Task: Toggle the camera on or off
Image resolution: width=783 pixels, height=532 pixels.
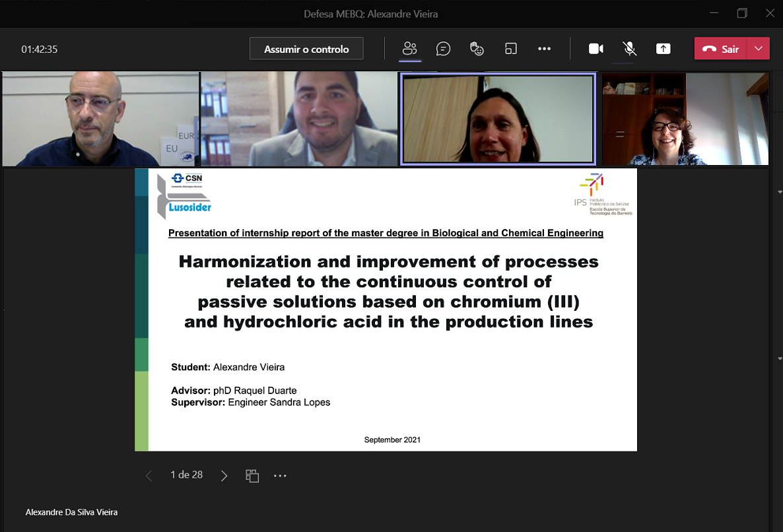Action: (596, 49)
